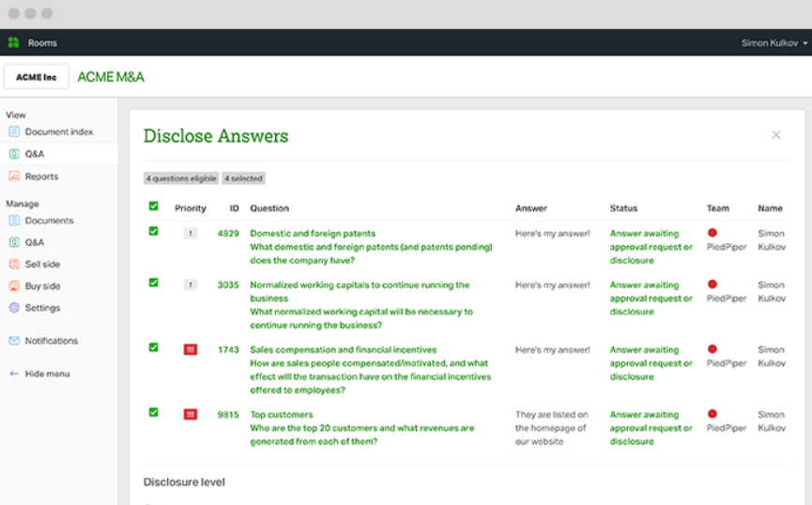Image resolution: width=812 pixels, height=505 pixels.
Task: Select Q&A under the View section
Action: [x=35, y=154]
